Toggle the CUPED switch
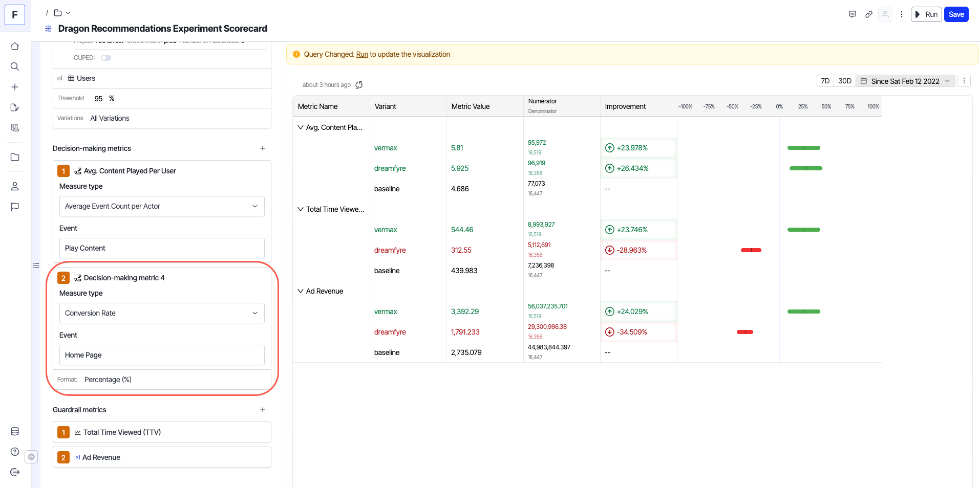The width and height of the screenshot is (980, 488). click(106, 58)
